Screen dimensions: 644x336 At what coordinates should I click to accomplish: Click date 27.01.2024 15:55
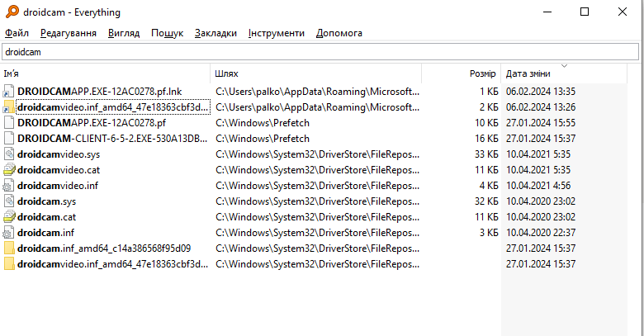(541, 123)
